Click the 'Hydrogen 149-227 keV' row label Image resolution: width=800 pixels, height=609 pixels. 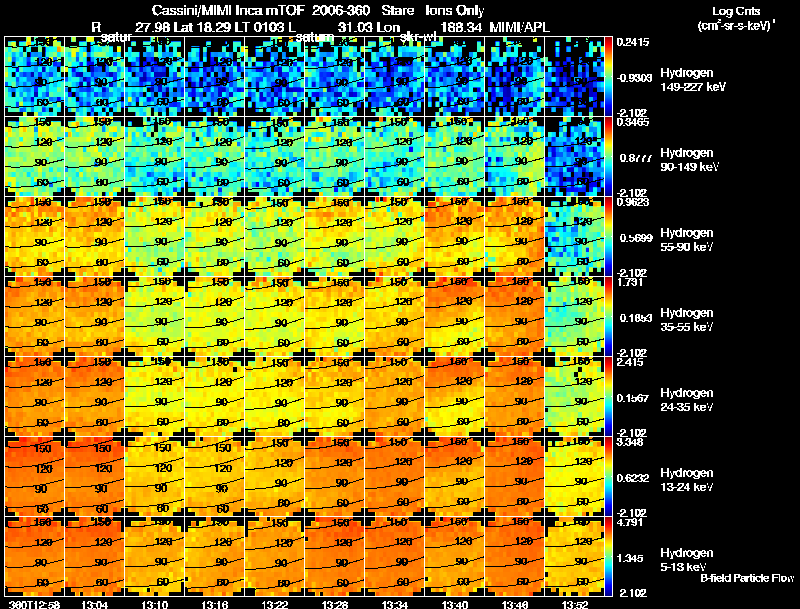click(x=693, y=80)
